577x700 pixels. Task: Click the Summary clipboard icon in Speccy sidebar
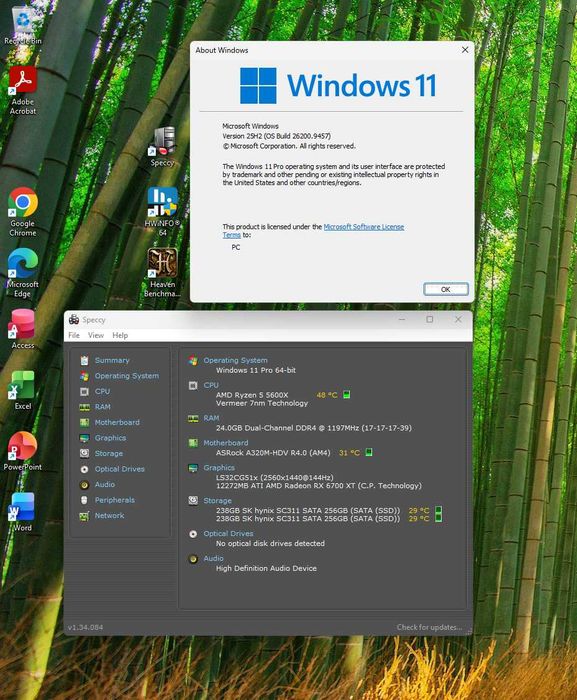tap(84, 360)
